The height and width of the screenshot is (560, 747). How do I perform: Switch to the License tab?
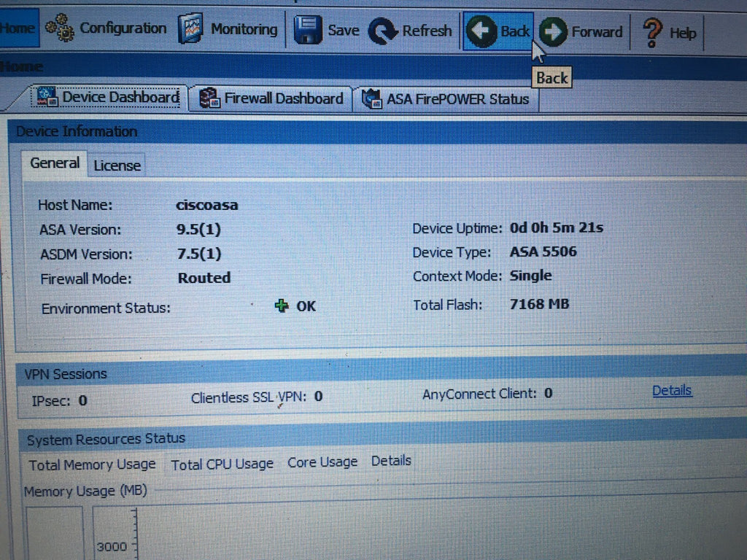117,166
